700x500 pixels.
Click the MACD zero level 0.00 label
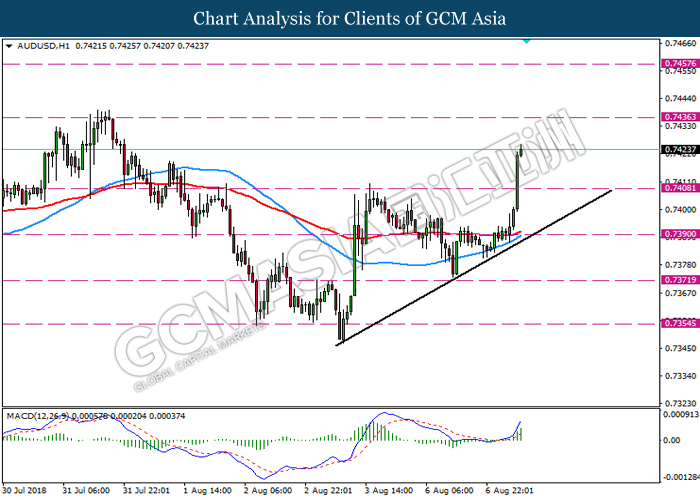coord(672,441)
